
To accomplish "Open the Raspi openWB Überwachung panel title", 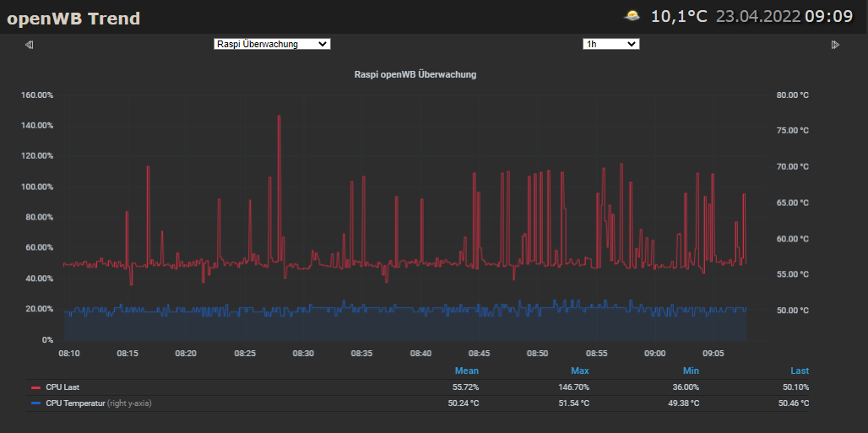I will point(415,74).
